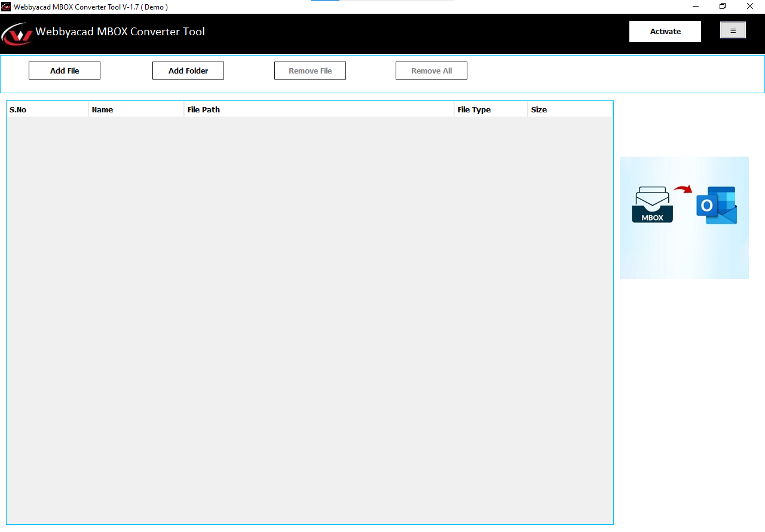Click the Remove File button
The image size is (765, 532).
click(310, 70)
